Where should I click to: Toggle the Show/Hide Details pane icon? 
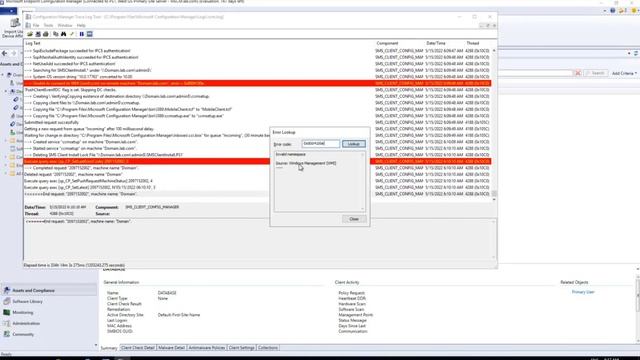(90, 34)
